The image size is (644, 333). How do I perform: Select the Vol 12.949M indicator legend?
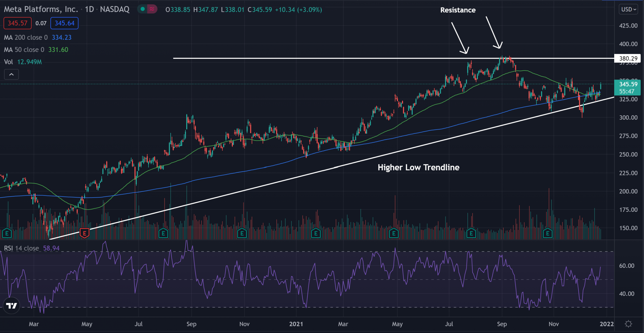point(23,62)
